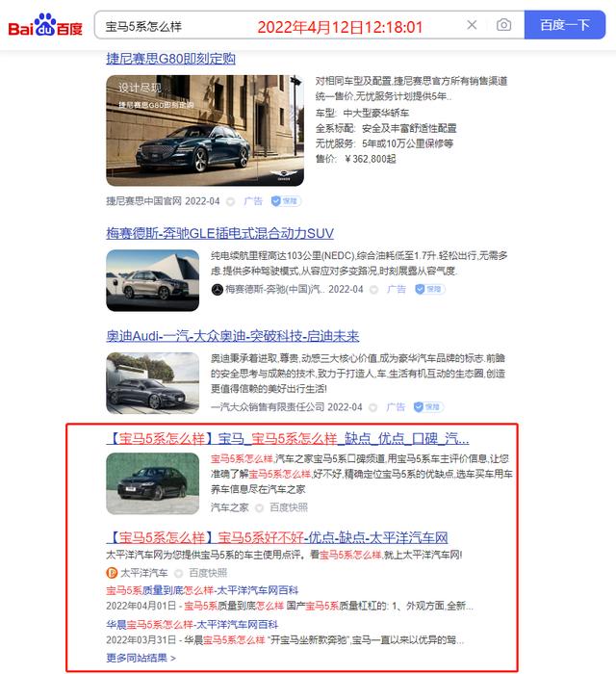Click the 一汽大众销售有限责任公司 source name
616x674 pixels.
click(268, 407)
